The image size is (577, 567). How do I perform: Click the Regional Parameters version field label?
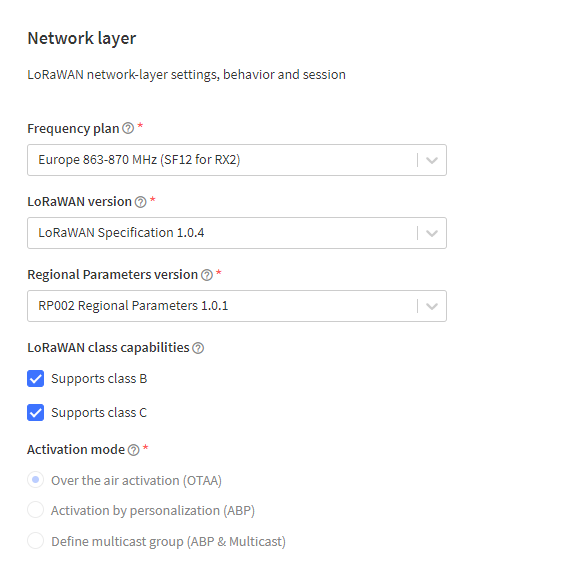point(113,274)
